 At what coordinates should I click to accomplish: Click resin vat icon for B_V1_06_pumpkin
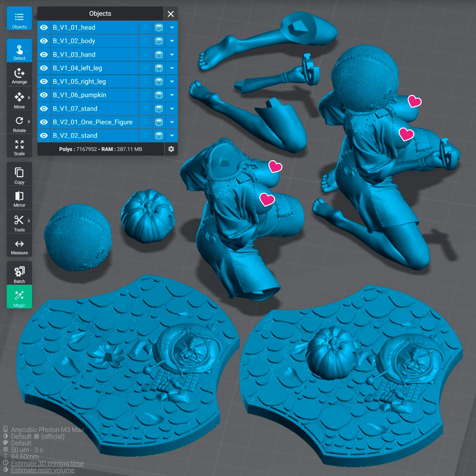pyautogui.click(x=159, y=95)
